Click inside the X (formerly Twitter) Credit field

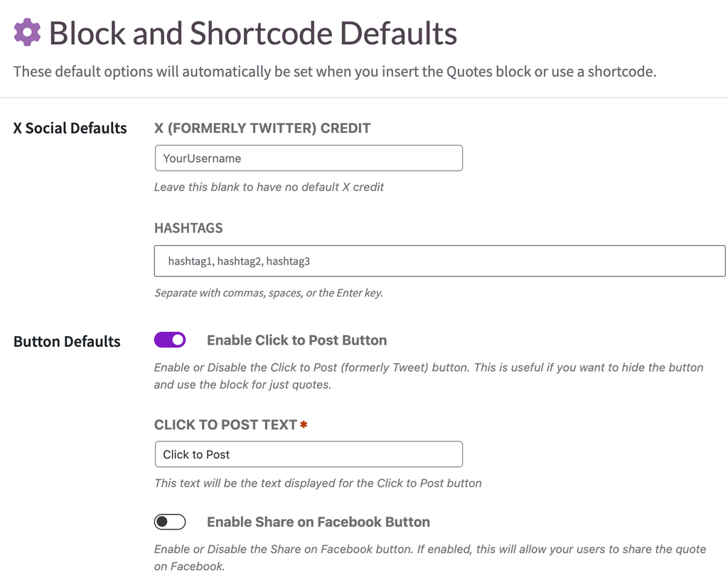click(309, 158)
